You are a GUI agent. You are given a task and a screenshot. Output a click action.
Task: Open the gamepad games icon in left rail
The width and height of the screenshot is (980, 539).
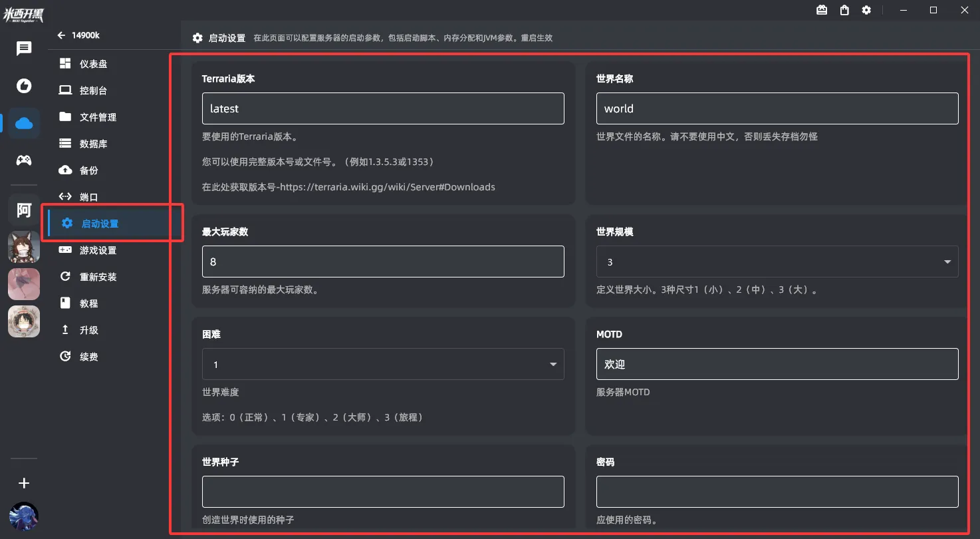(24, 160)
